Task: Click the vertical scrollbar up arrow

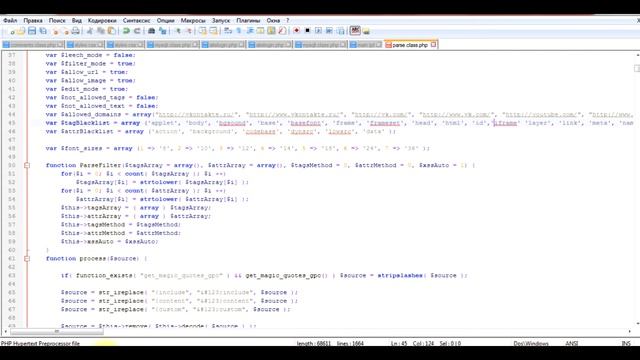Action: pyautogui.click(x=637, y=55)
